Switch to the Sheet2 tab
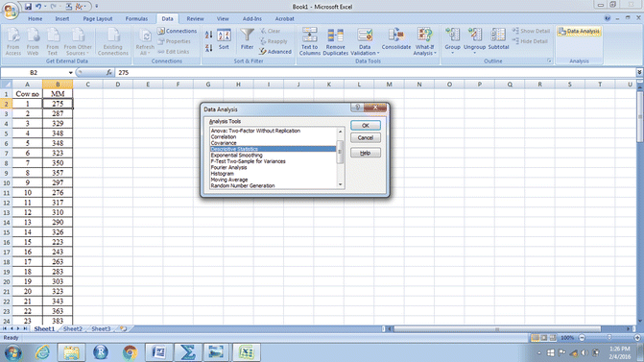This screenshot has height=362, width=644. tap(73, 328)
